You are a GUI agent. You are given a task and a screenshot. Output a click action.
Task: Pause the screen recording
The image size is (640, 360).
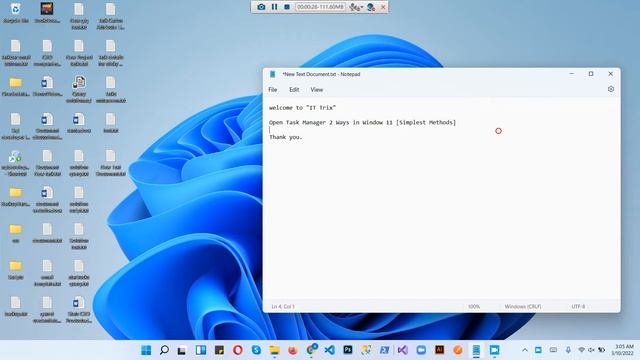tap(274, 7)
